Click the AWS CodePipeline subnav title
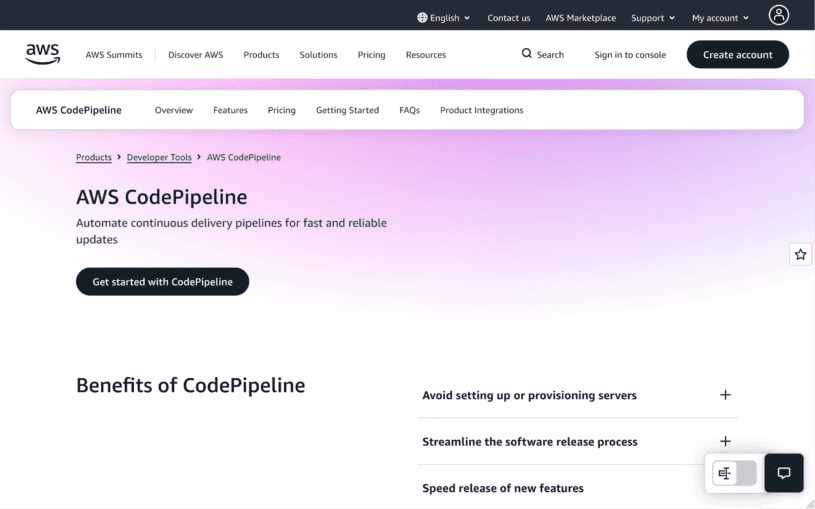Image resolution: width=815 pixels, height=509 pixels. (78, 110)
